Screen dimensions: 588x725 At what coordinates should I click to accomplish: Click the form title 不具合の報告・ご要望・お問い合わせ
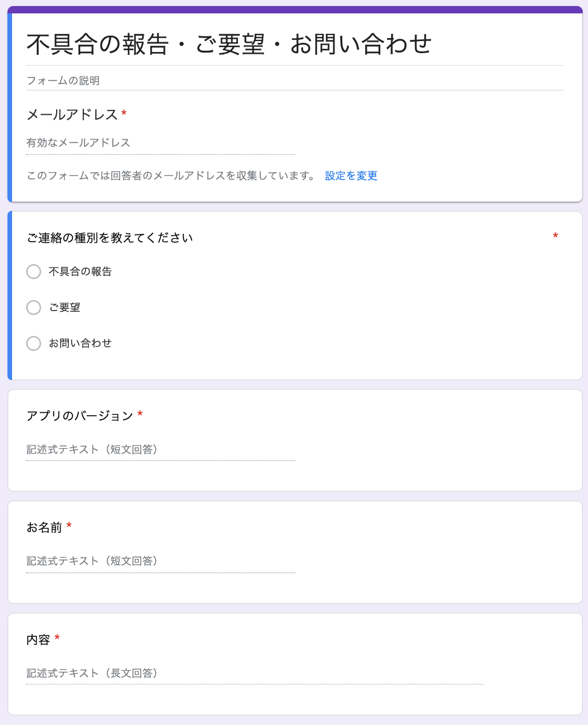coord(229,44)
